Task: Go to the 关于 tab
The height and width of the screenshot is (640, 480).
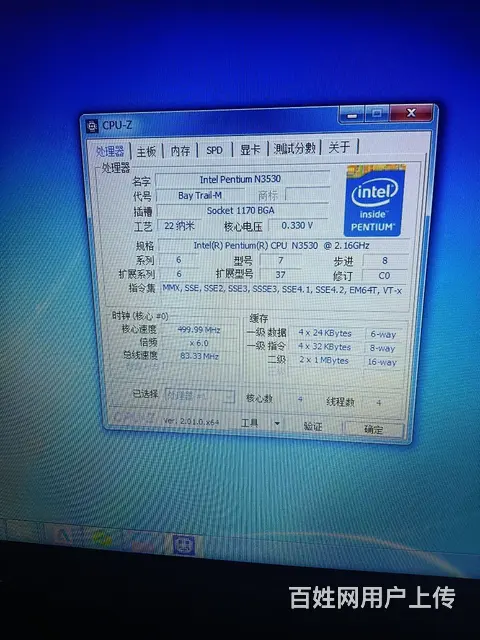Action: (x=339, y=147)
